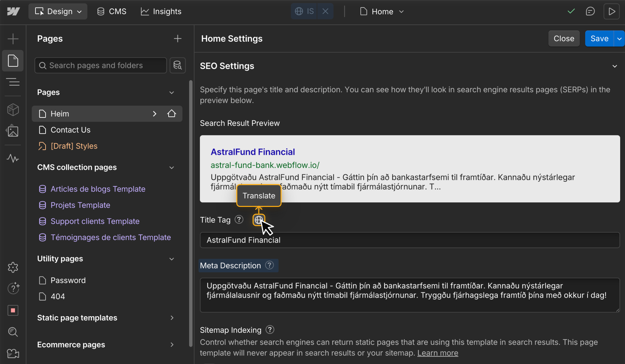The width and height of the screenshot is (625, 364).
Task: Launch the AI Assistant icon
Action: pos(13,288)
